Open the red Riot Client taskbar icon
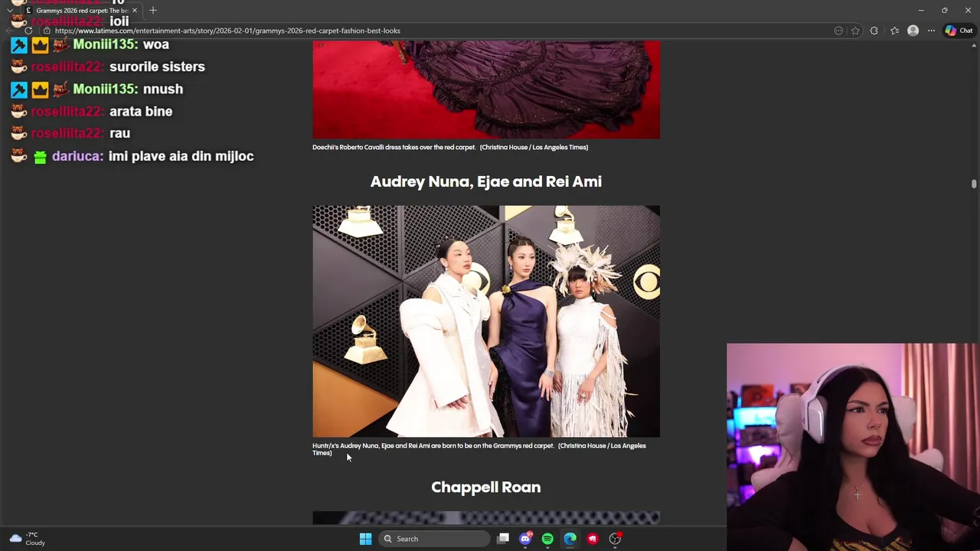 (593, 539)
